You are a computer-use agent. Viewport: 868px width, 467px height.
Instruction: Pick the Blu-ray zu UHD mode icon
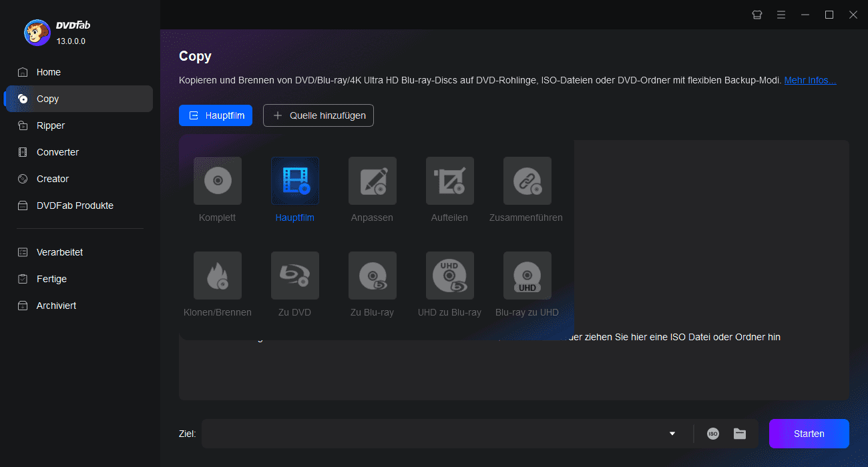pyautogui.click(x=527, y=276)
